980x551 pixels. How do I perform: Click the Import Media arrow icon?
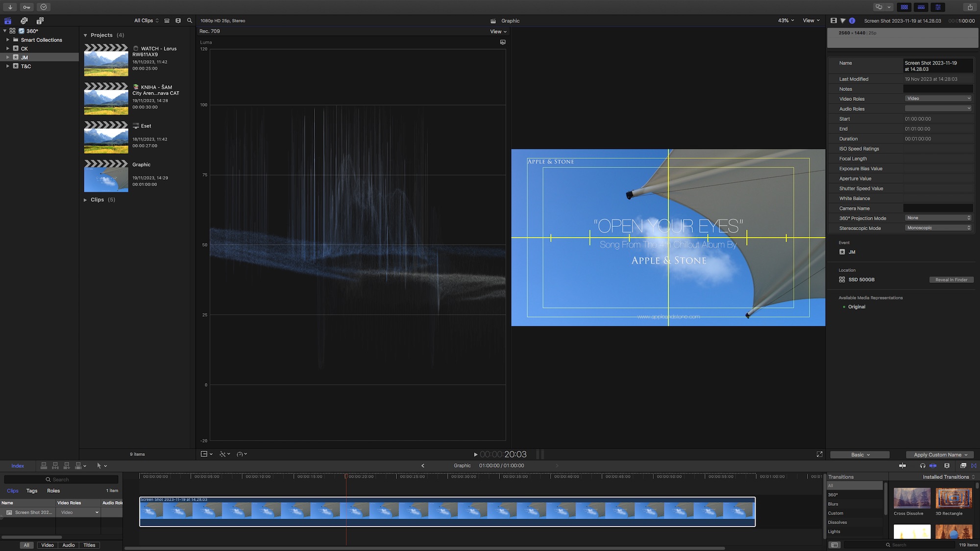10,7
